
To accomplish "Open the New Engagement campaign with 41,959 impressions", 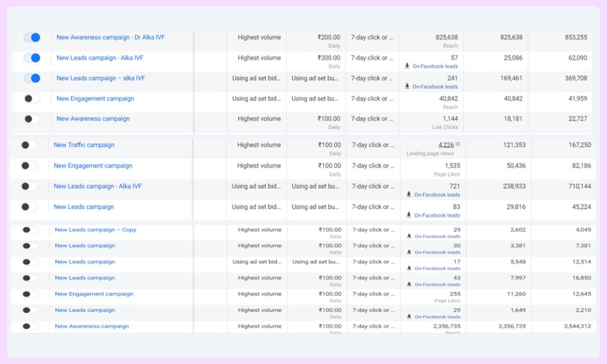I will [95, 99].
